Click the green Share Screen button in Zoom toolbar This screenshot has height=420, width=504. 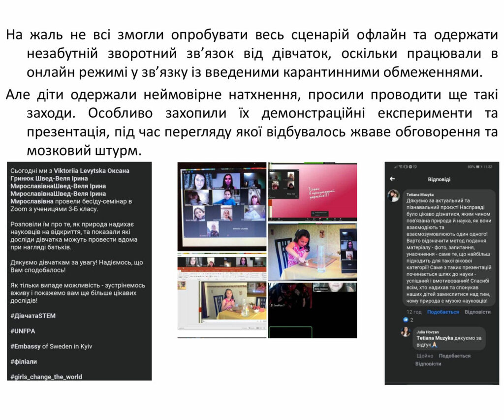328,219
